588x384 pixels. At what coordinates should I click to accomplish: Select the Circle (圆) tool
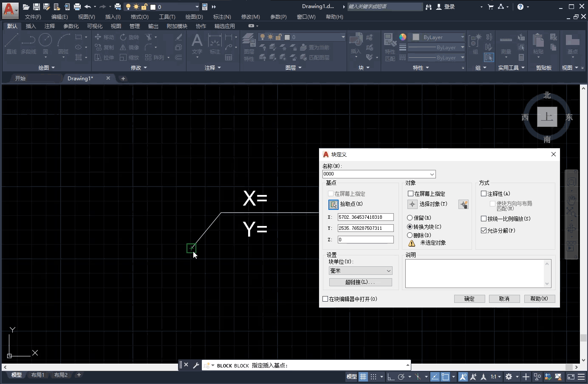pyautogui.click(x=45, y=44)
